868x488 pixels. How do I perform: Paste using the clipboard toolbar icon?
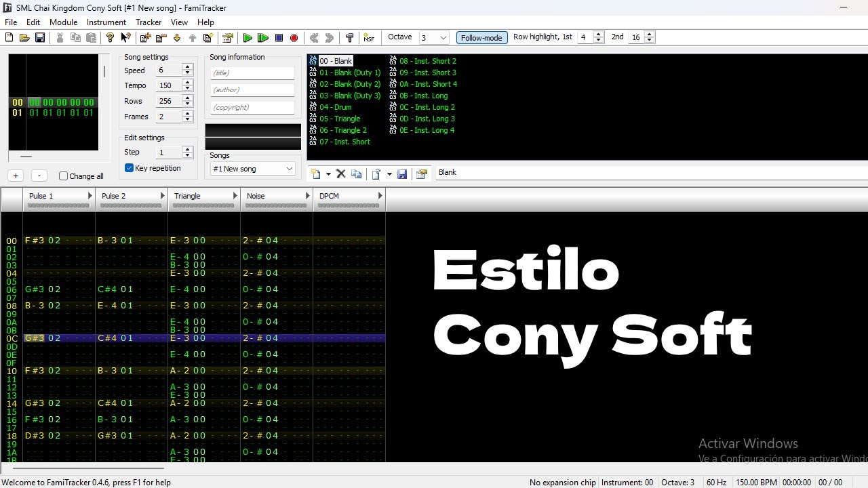click(x=91, y=38)
